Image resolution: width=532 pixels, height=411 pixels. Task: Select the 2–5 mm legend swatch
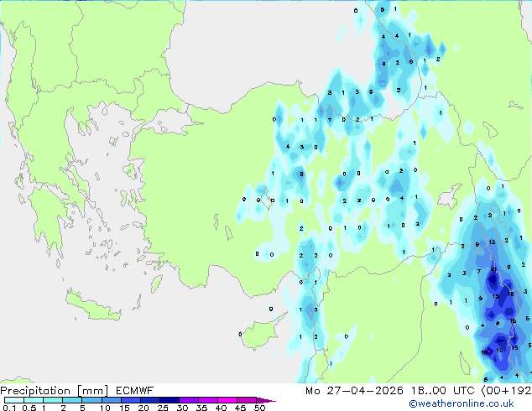(72, 400)
